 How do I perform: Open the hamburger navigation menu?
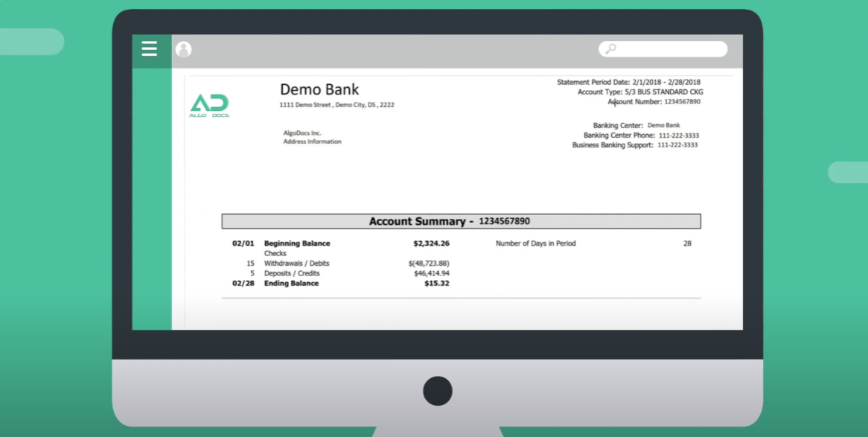[149, 49]
